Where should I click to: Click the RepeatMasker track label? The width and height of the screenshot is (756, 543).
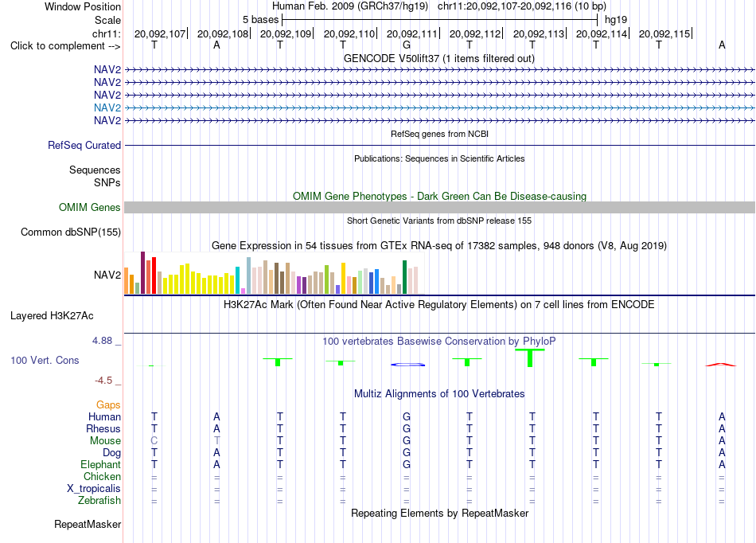pyautogui.click(x=88, y=524)
